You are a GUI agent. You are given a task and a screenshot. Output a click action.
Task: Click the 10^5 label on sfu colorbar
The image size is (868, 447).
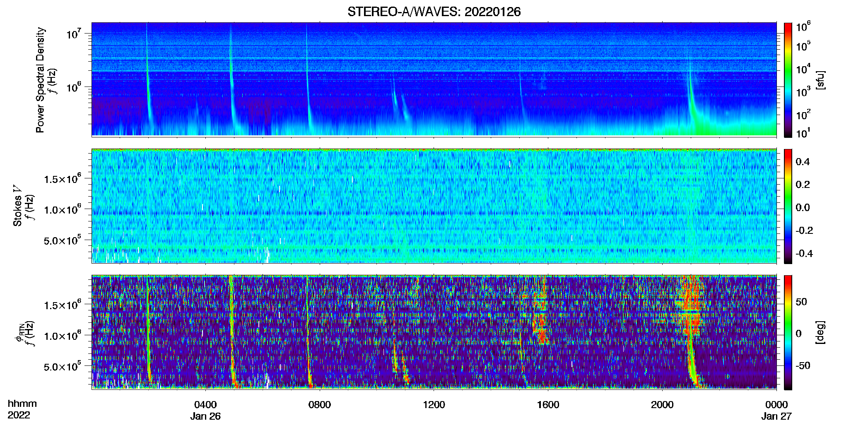(803, 46)
